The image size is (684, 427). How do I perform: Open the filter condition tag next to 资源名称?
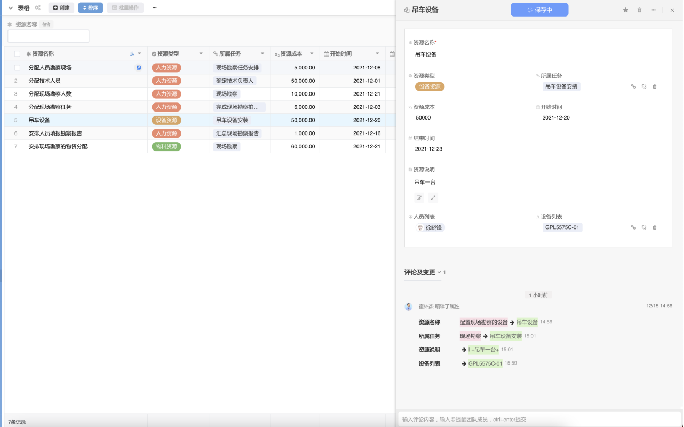[x=46, y=24]
